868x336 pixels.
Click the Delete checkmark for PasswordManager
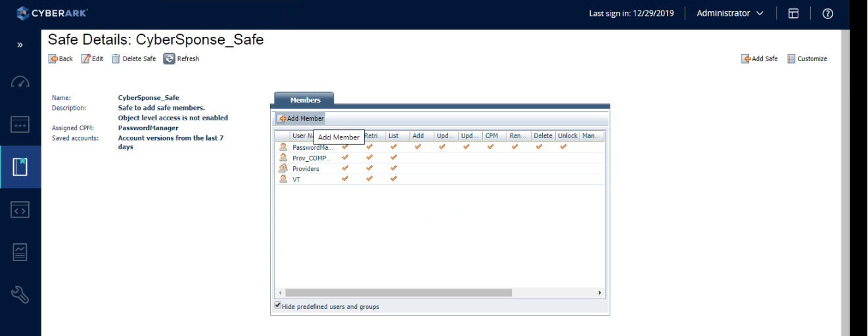point(539,147)
